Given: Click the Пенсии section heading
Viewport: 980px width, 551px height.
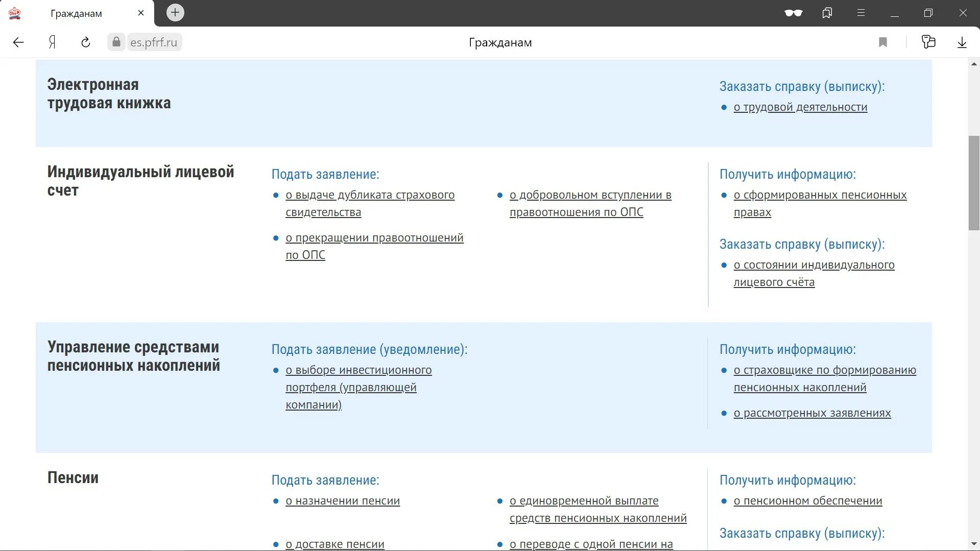Looking at the screenshot, I should click(x=73, y=478).
